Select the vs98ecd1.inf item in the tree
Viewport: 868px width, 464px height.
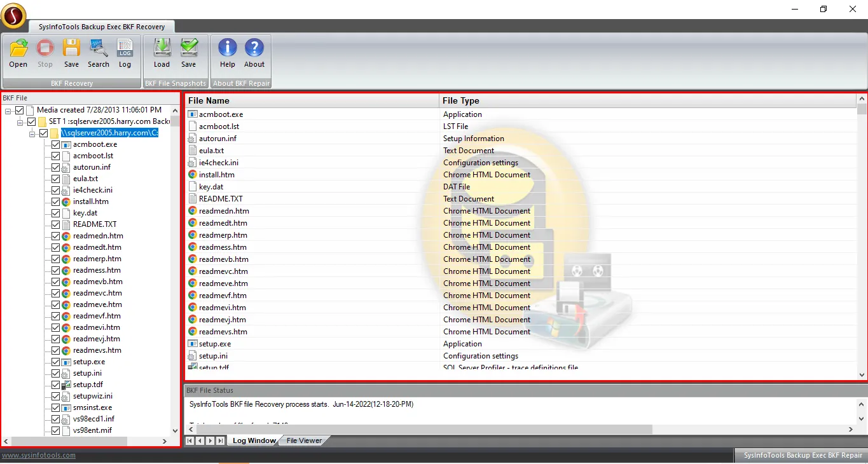click(94, 419)
